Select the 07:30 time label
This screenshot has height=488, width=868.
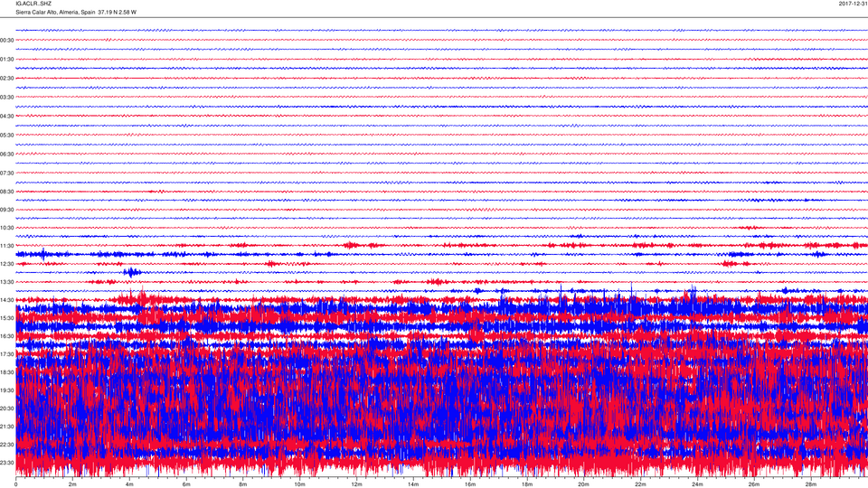point(7,174)
